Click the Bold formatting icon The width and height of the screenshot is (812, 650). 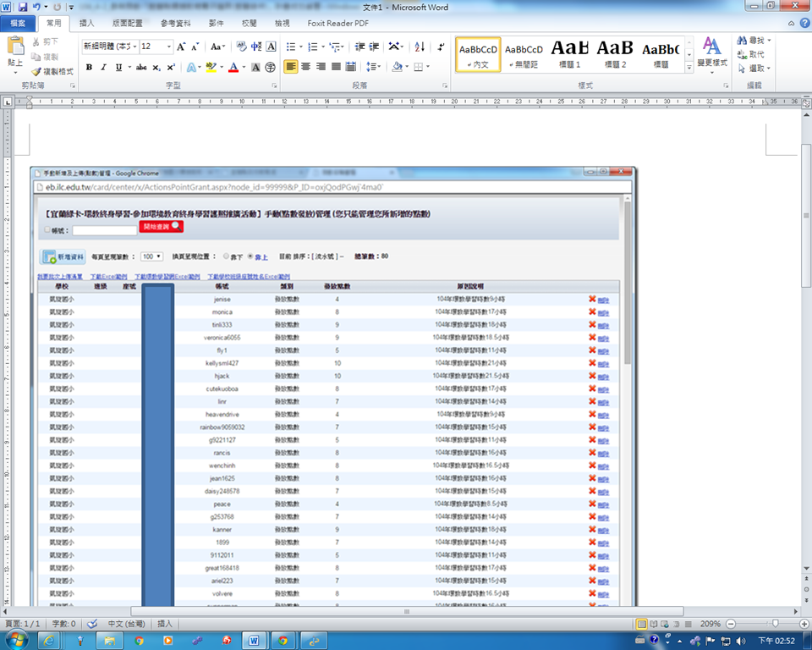(88, 67)
